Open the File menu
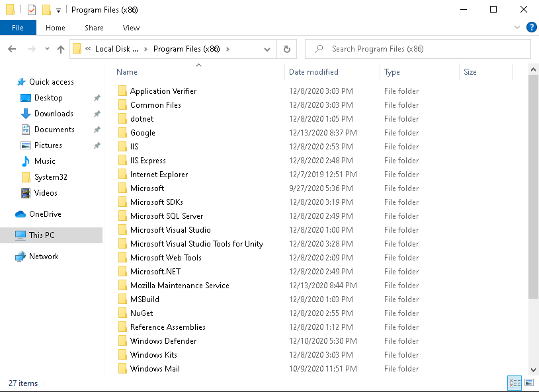The image size is (539, 392). [18, 28]
